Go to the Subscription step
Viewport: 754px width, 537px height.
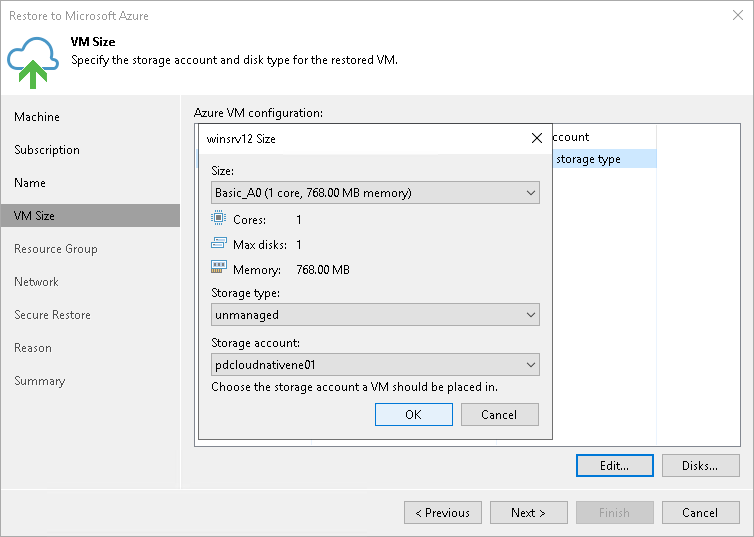click(x=47, y=150)
